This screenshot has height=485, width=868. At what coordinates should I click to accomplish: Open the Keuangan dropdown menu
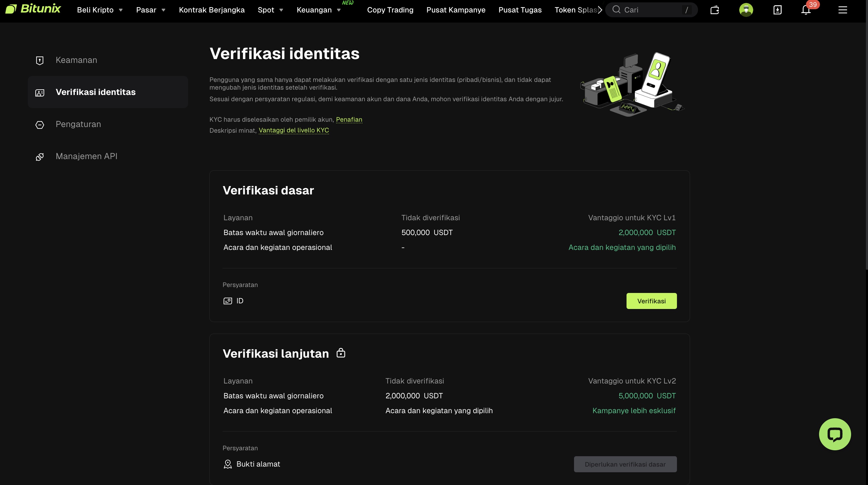pos(318,10)
